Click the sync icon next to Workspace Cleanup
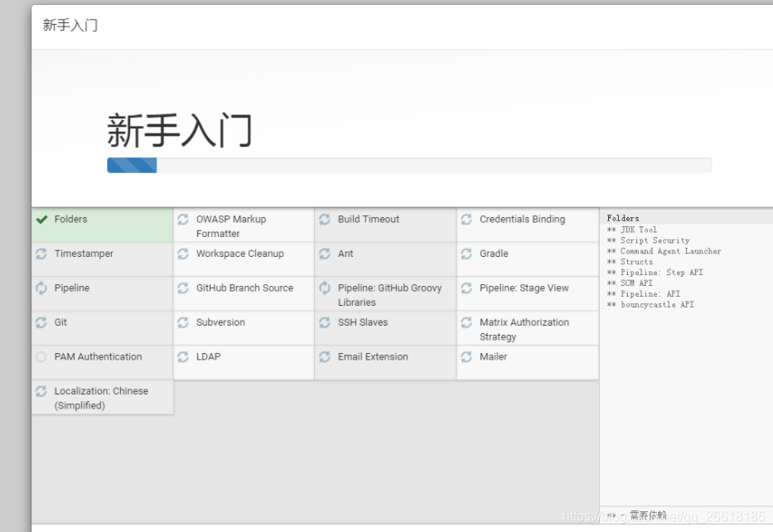 [x=183, y=254]
